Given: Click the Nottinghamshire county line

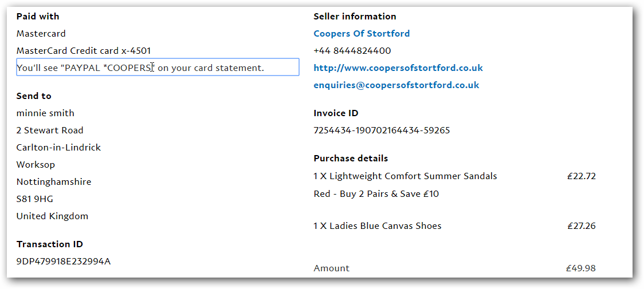Looking at the screenshot, I should (x=54, y=182).
